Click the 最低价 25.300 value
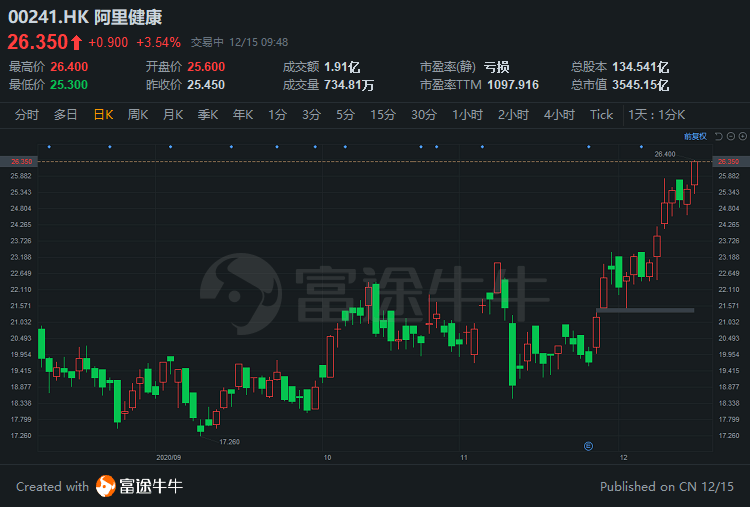 69,85
